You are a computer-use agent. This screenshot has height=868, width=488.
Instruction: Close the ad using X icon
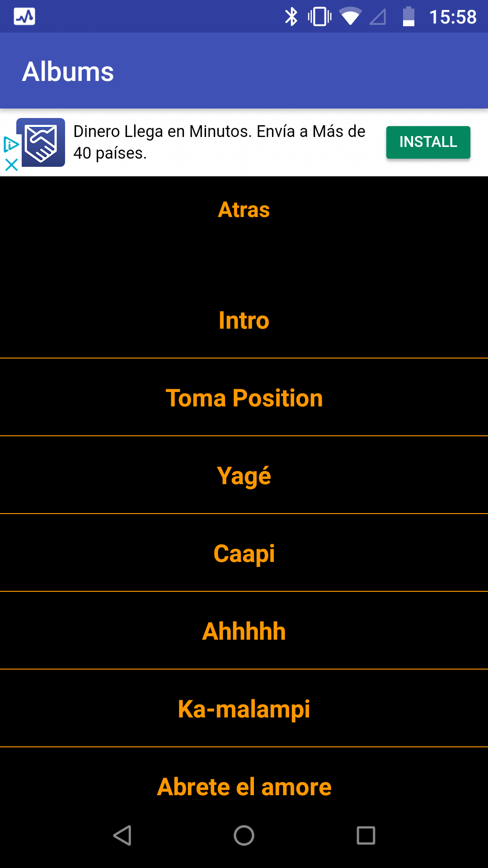pyautogui.click(x=11, y=165)
